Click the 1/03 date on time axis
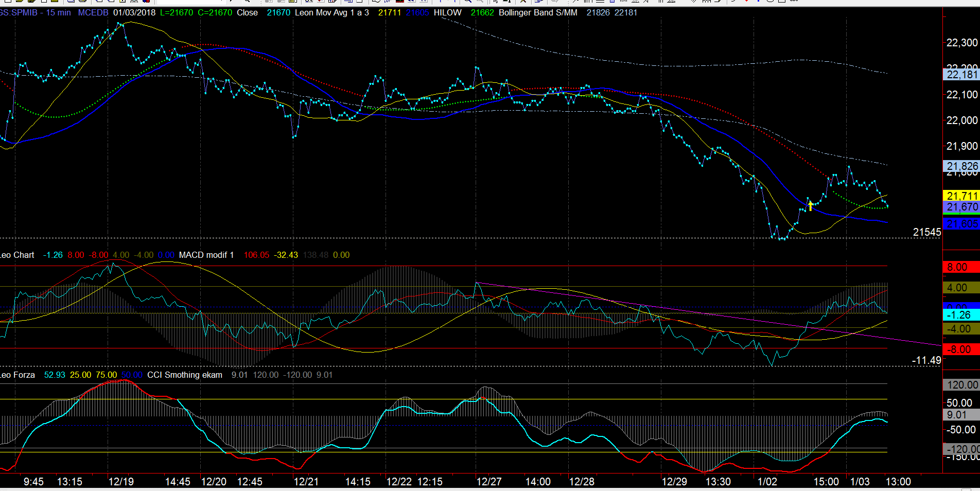The width and height of the screenshot is (980, 491). pos(860,482)
